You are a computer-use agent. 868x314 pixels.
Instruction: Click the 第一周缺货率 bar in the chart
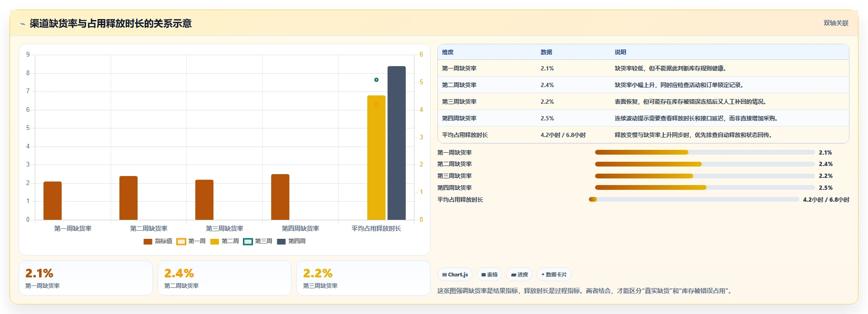tap(52, 201)
